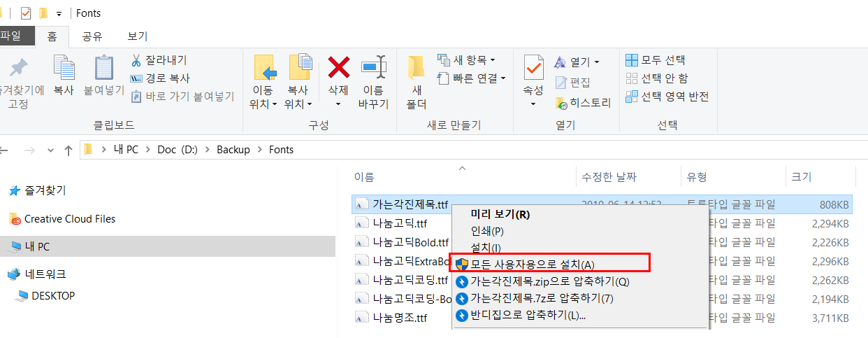This screenshot has width=868, height=338.
Task: Open 새 항목 dropdown
Action: 466,60
